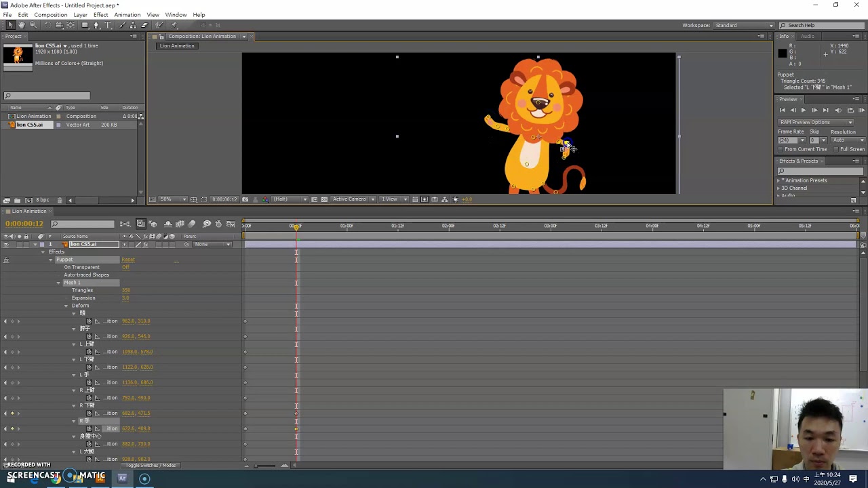This screenshot has width=868, height=488.
Task: Open the File menu
Action: pos(7,15)
